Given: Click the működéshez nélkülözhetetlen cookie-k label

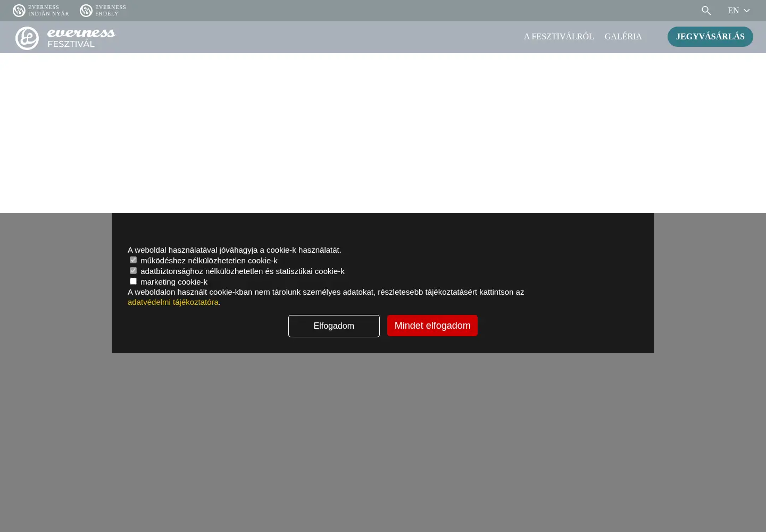Looking at the screenshot, I should tap(209, 261).
